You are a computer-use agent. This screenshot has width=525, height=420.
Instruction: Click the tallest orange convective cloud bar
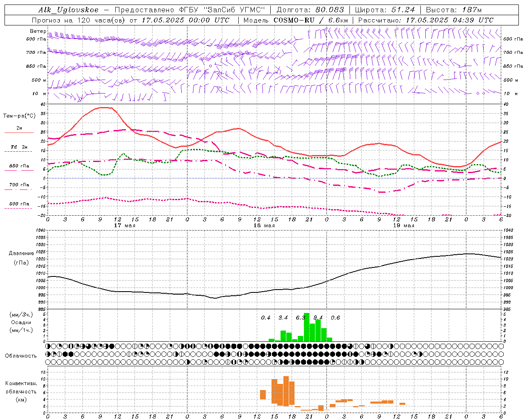pyautogui.click(x=286, y=391)
